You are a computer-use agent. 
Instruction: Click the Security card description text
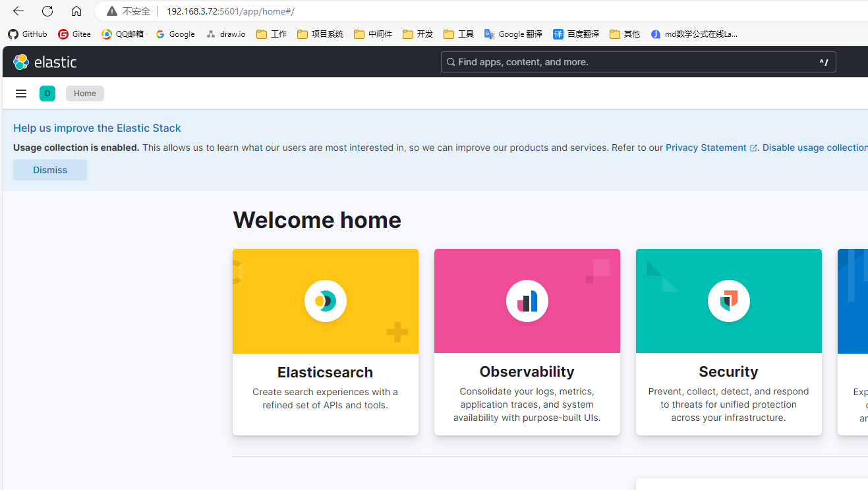click(729, 404)
